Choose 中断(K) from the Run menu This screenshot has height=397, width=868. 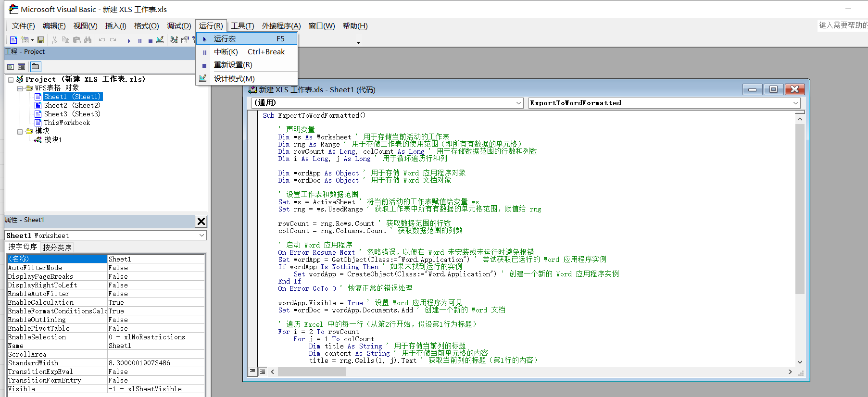(x=247, y=52)
